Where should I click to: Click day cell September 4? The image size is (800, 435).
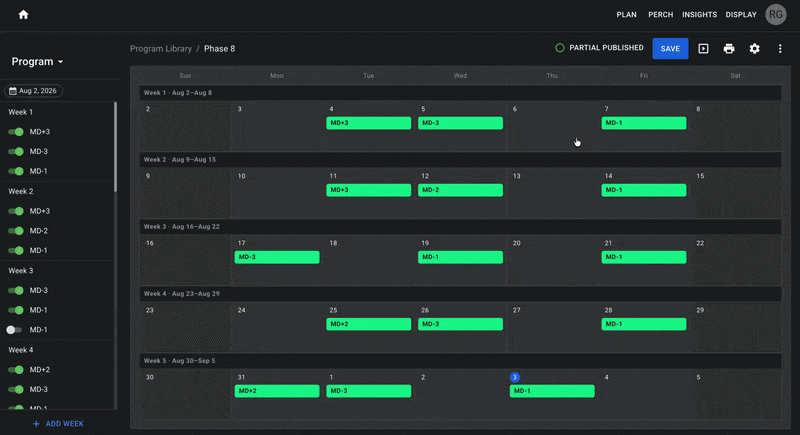click(x=644, y=394)
